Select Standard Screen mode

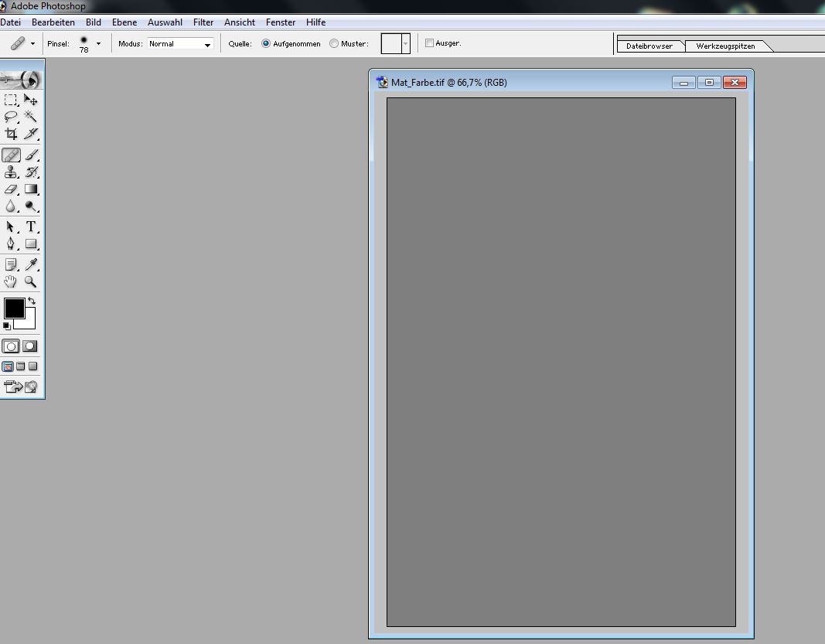click(x=8, y=366)
